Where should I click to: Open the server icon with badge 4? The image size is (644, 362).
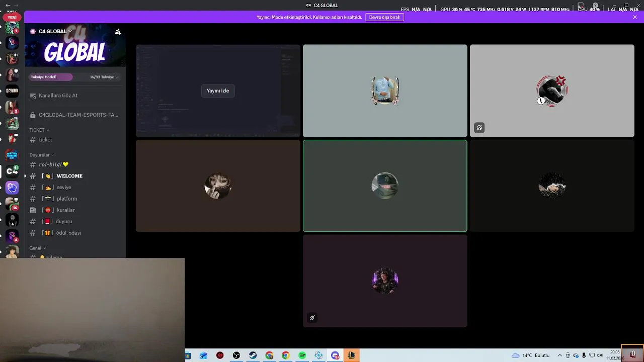pyautogui.click(x=12, y=236)
